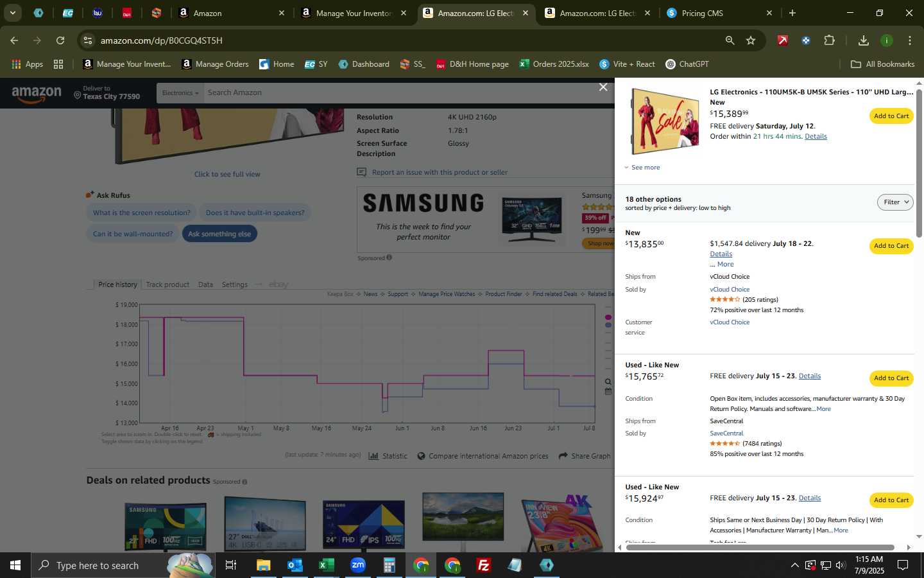Open a new browser tab
Screen dimensions: 924x578
click(x=792, y=13)
